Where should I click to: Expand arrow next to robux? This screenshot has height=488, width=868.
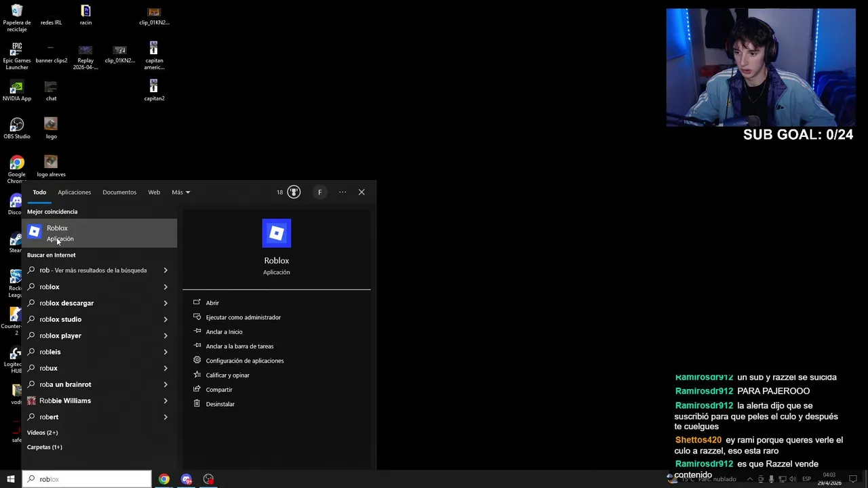[x=165, y=368]
